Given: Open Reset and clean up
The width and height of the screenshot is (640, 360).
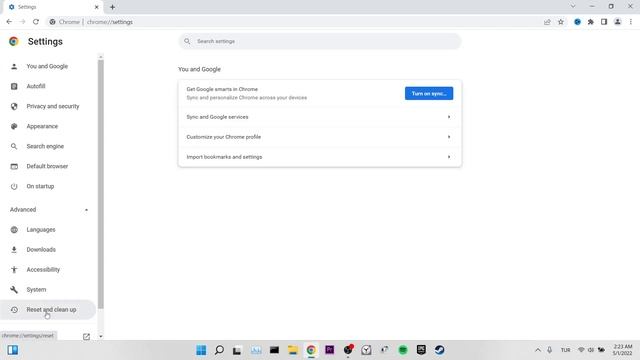Looking at the screenshot, I should [x=48, y=309].
